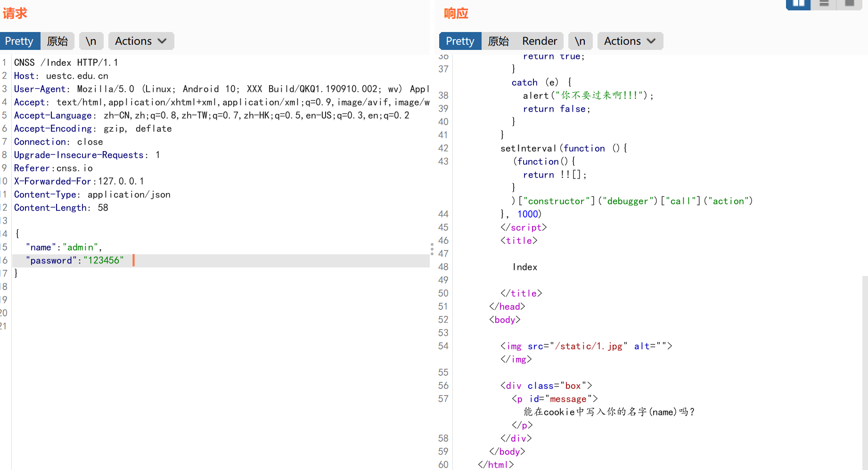Open the request Actions dropdown

point(141,41)
